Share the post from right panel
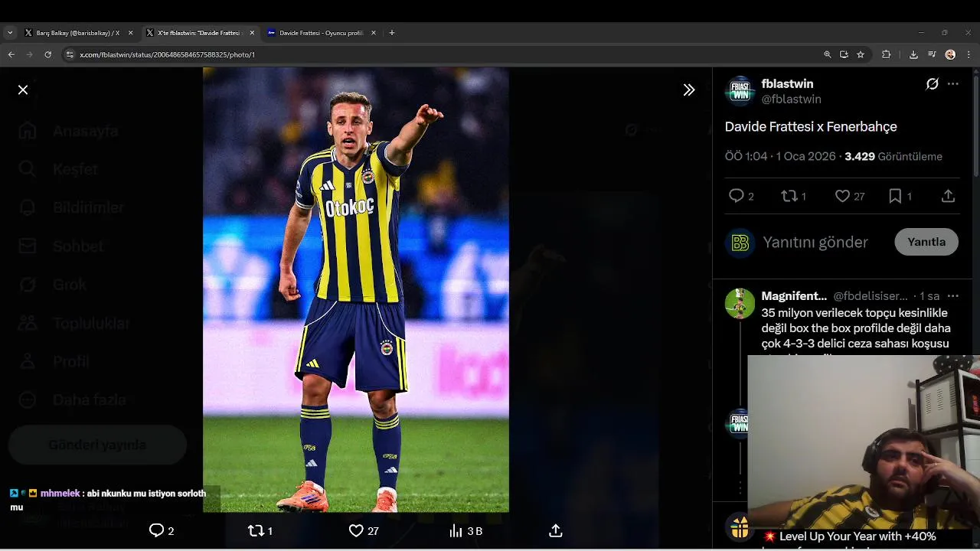Image resolution: width=980 pixels, height=551 pixels. (x=948, y=196)
